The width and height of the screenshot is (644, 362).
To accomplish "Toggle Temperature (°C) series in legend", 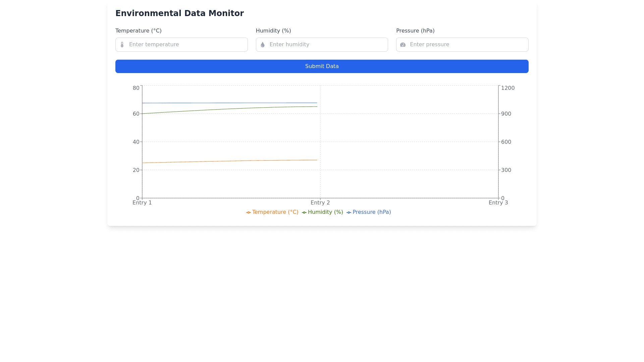I will (275, 212).
